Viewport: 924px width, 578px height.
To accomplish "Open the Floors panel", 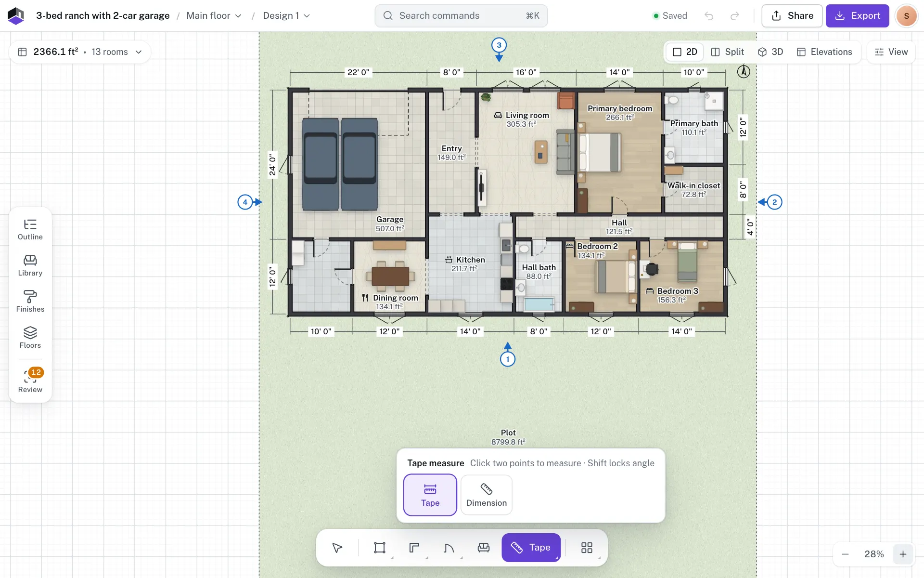I will pos(30,338).
